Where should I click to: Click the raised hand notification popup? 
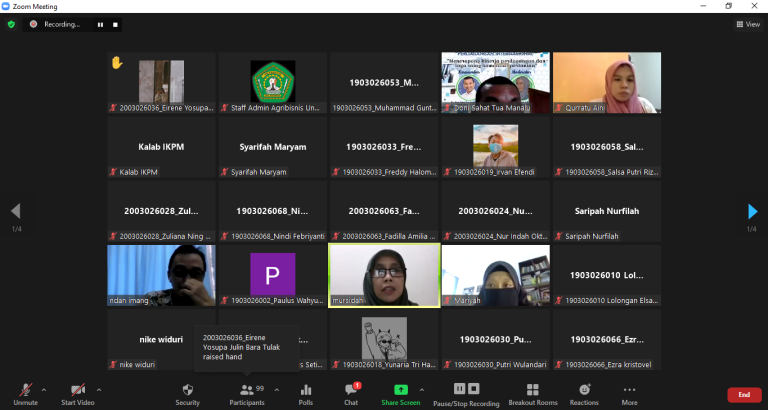coord(246,347)
